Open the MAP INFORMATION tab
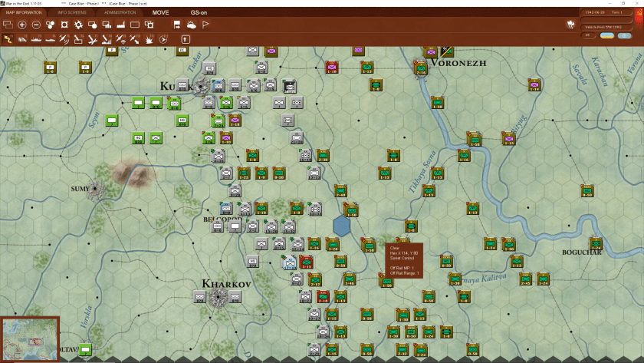 point(24,12)
